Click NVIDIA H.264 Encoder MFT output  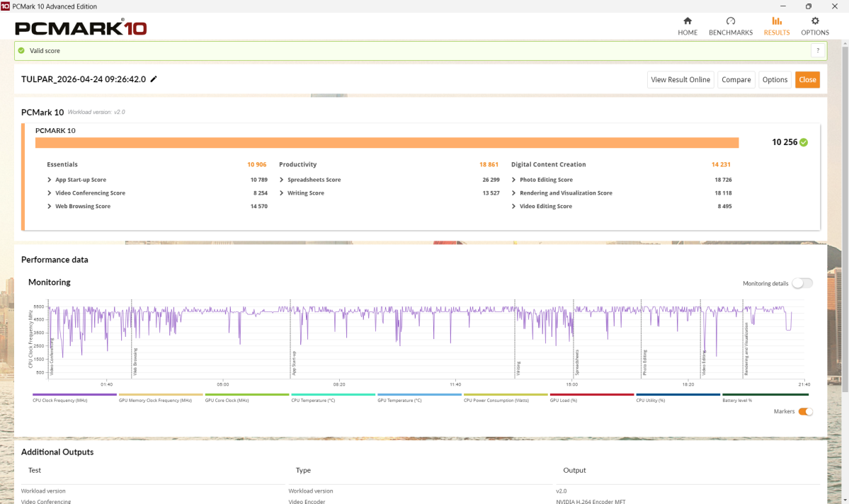tap(591, 501)
